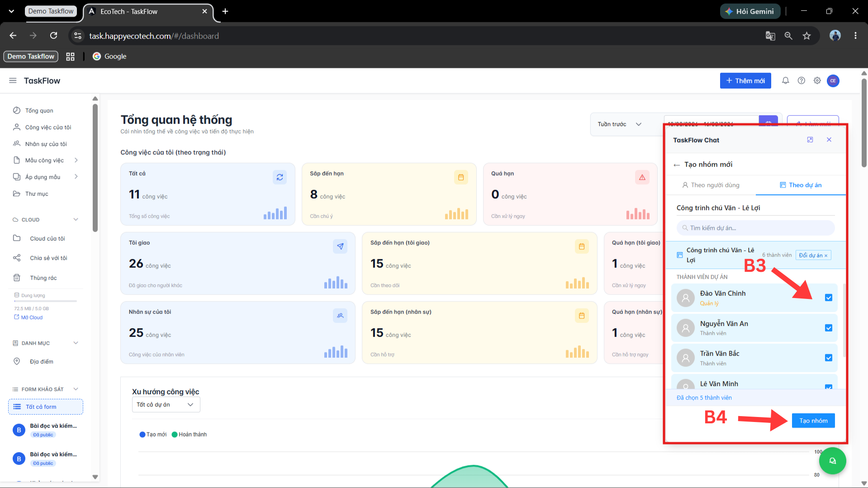This screenshot has width=868, height=488.
Task: Click calendar icon on Sắp đến hạn (tôi giao)
Action: point(582,246)
